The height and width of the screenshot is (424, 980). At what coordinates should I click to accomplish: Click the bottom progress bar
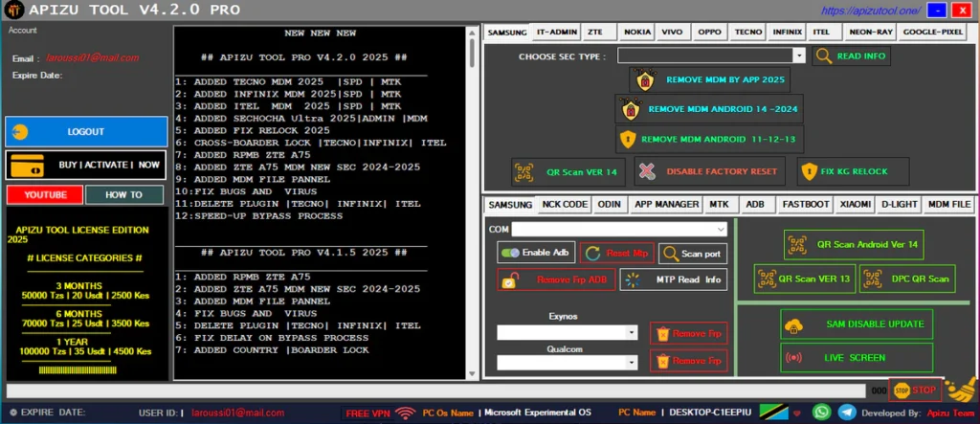click(x=435, y=391)
